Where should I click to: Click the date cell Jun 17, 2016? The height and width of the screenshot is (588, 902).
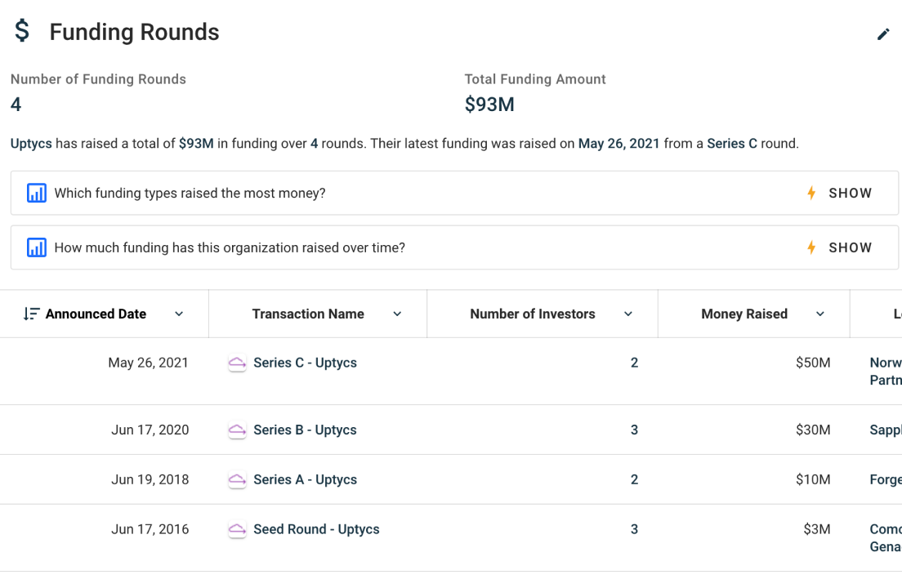click(150, 529)
